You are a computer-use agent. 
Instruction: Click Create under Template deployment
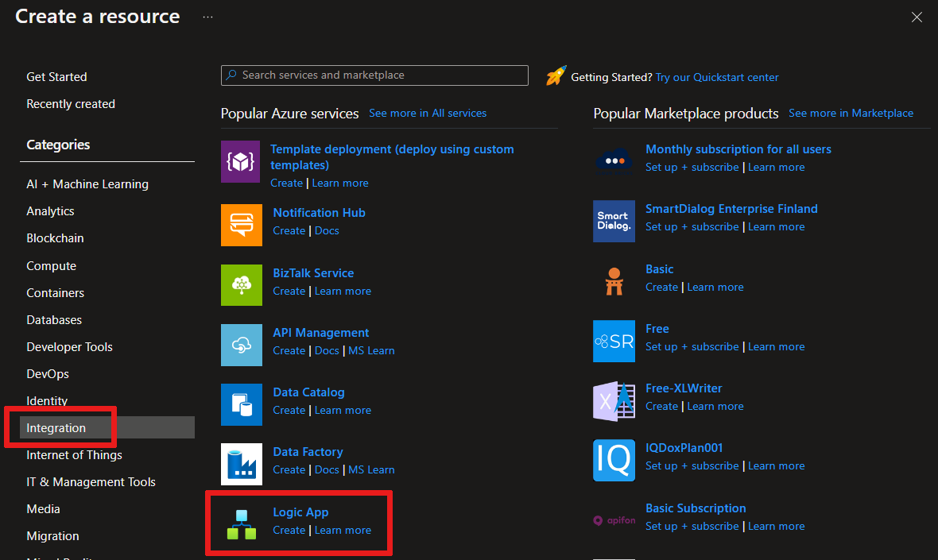286,183
